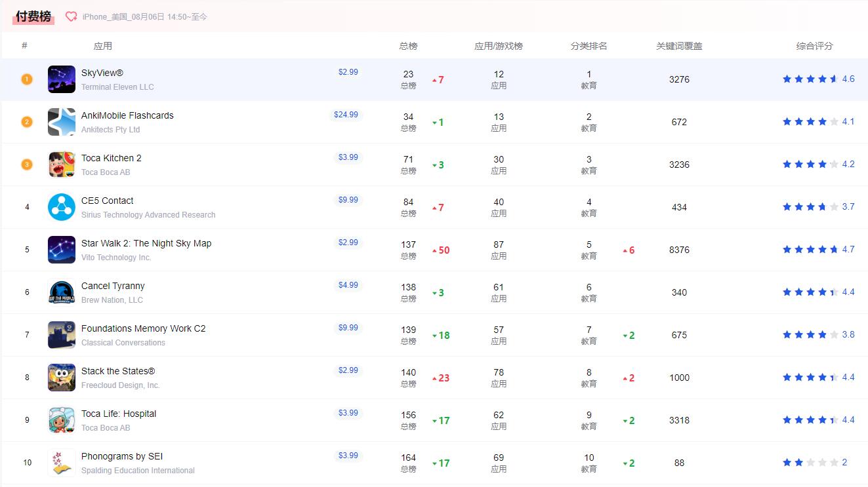Click developer Sirius Technology Advanced Research
868x487 pixels.
(x=148, y=215)
